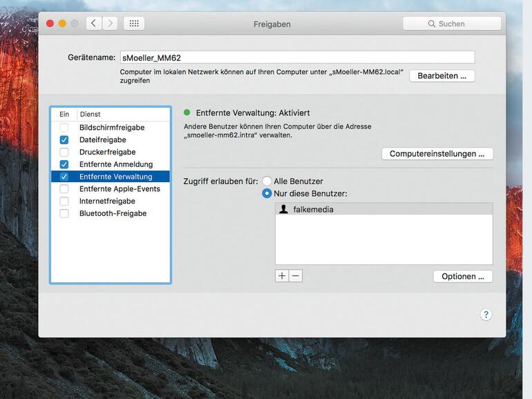Select falkemedia in the user list
Image resolution: width=532 pixels, height=399 pixels.
[x=383, y=209]
